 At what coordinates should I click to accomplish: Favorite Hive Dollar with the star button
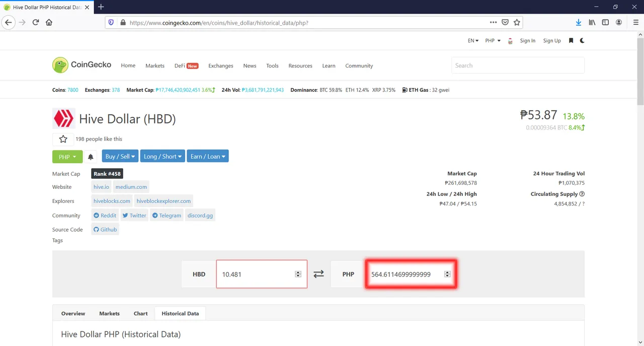tap(63, 139)
